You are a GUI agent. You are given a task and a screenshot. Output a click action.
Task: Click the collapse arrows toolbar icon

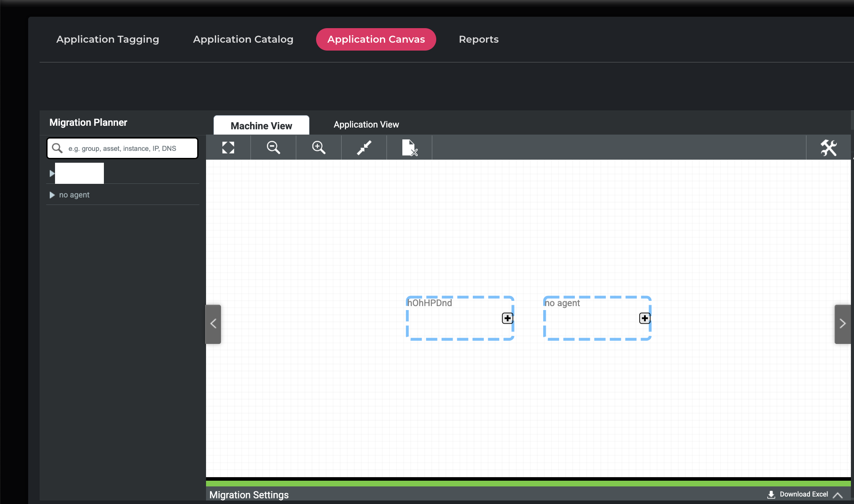click(364, 148)
